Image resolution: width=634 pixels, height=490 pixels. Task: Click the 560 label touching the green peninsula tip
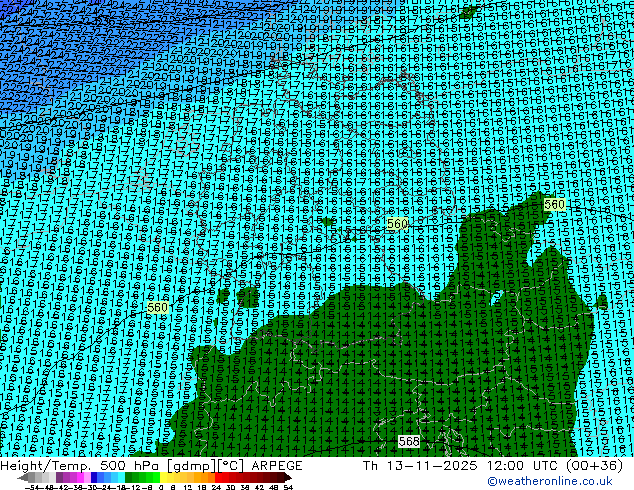tap(554, 205)
